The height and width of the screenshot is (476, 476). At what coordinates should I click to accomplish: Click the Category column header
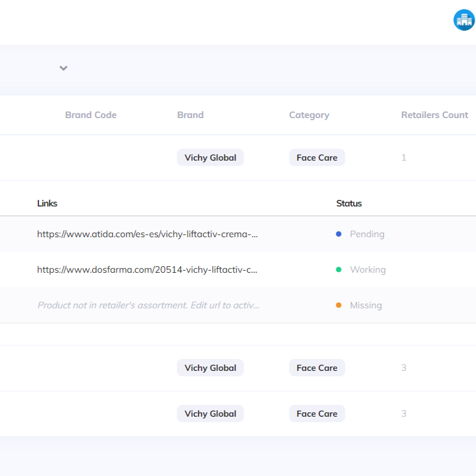pyautogui.click(x=309, y=115)
